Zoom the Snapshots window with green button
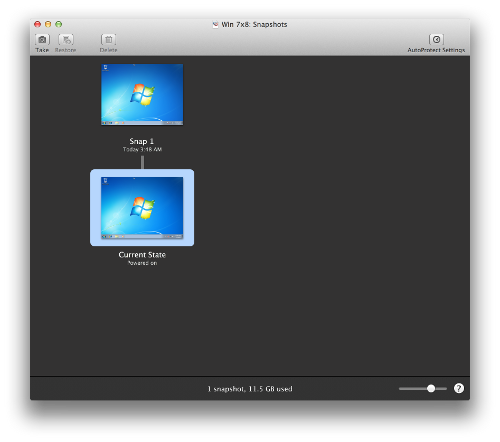This screenshot has height=442, width=500. pyautogui.click(x=59, y=24)
